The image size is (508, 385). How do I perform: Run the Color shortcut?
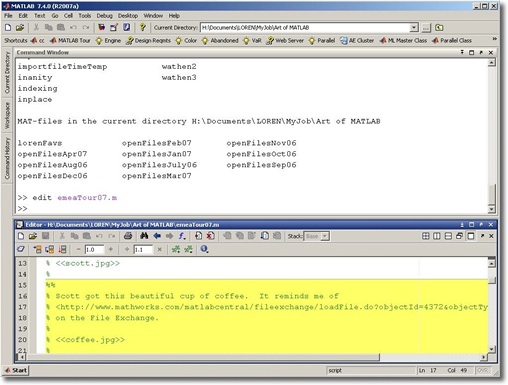186,41
